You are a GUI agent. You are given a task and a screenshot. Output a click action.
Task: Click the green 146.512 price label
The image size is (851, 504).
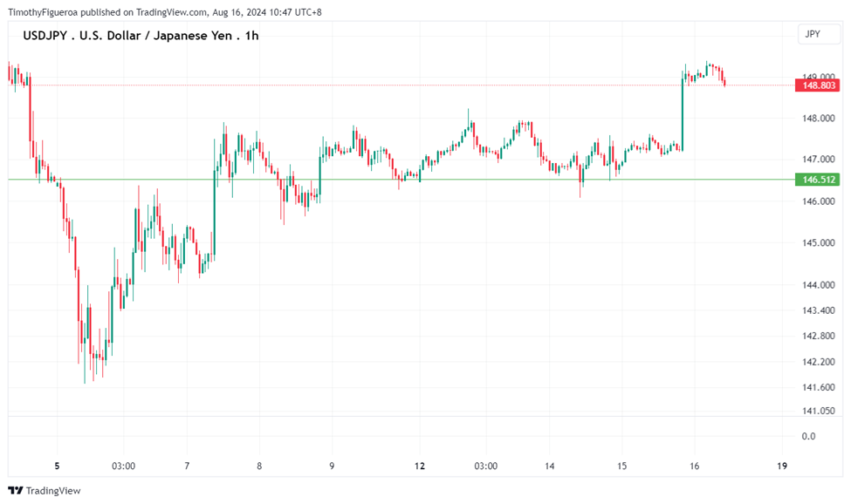[817, 180]
